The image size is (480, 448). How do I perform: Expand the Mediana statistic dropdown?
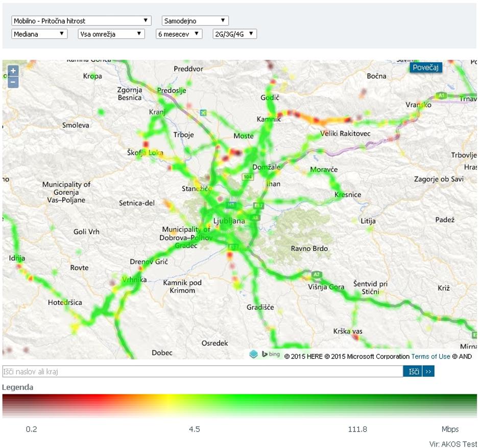click(39, 34)
